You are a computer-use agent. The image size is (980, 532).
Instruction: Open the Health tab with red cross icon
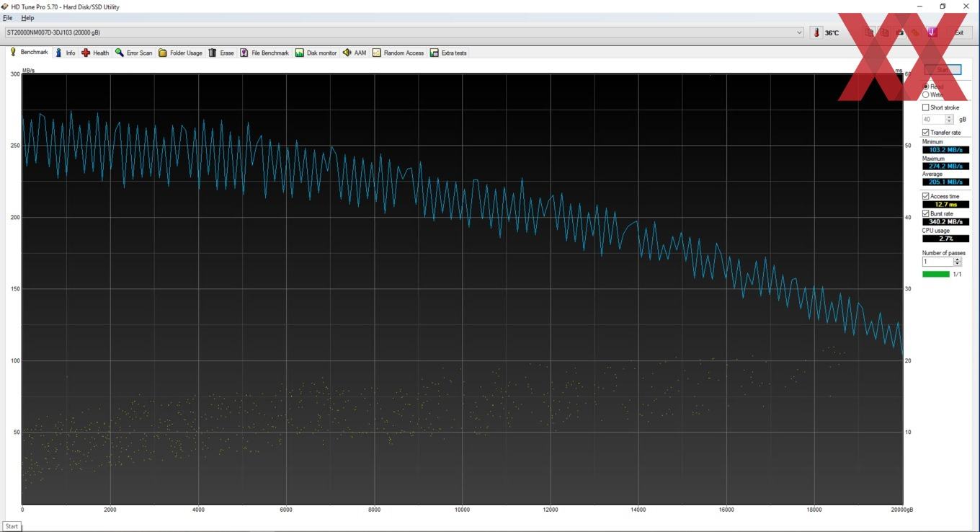(95, 53)
